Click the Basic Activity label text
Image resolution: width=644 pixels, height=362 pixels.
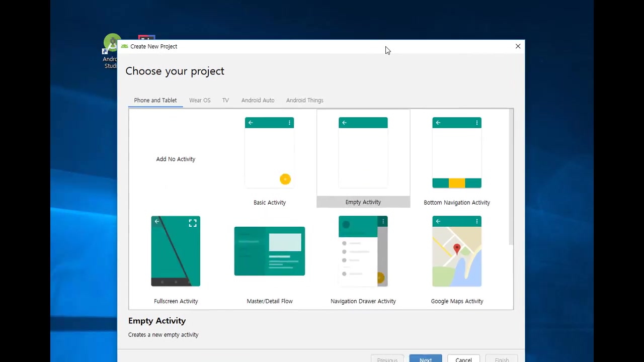269,203
